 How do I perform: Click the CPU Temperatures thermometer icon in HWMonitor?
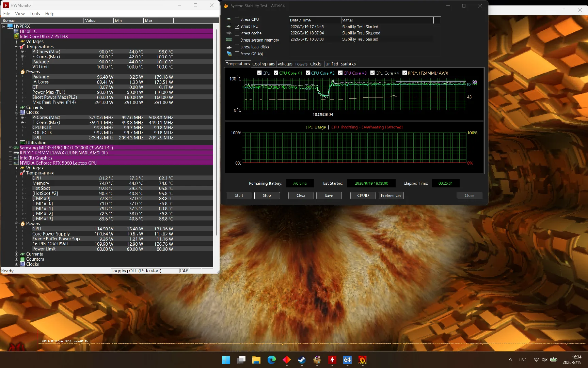[x=22, y=47]
